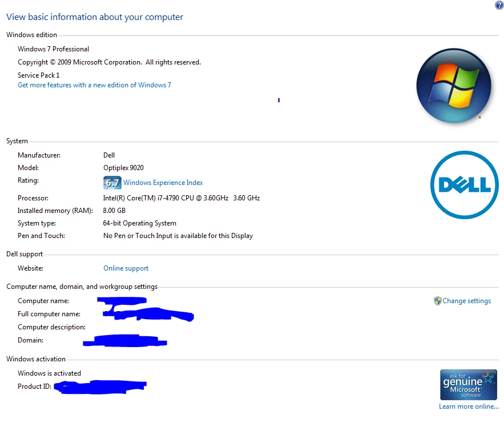The image size is (504, 427).
Task: Click the Installed memory (RAM) label
Action: tap(55, 211)
